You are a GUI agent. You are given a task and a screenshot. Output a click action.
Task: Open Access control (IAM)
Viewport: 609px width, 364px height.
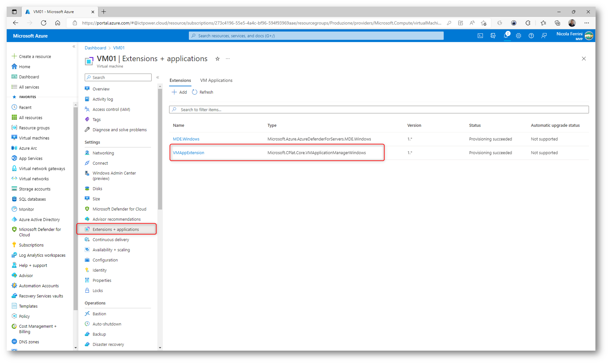[x=111, y=109]
